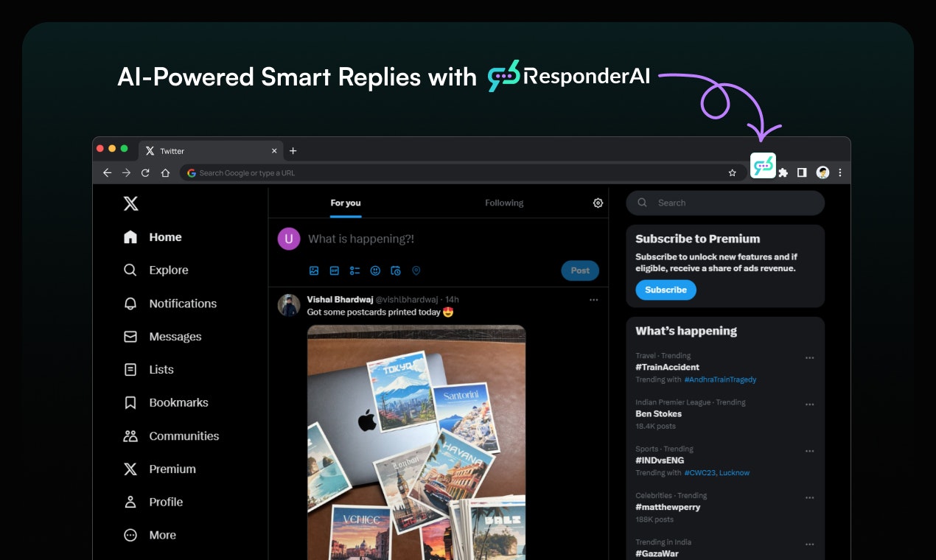The width and height of the screenshot is (936, 560).
Task: Open Communities from the sidebar
Action: point(171,436)
